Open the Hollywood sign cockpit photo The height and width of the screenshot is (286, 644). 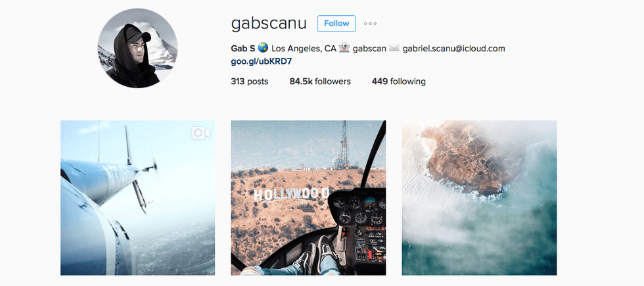pyautogui.click(x=308, y=198)
